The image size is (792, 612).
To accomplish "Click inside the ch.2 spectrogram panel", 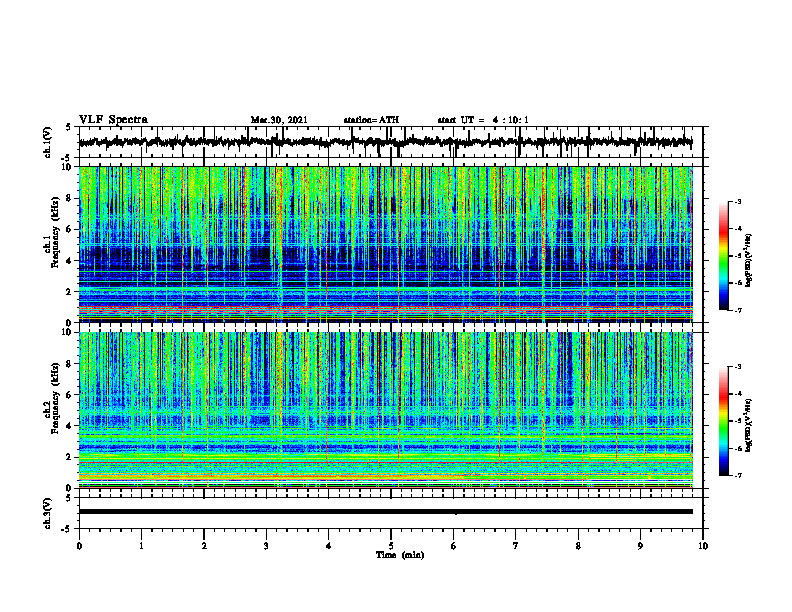I will point(386,410).
